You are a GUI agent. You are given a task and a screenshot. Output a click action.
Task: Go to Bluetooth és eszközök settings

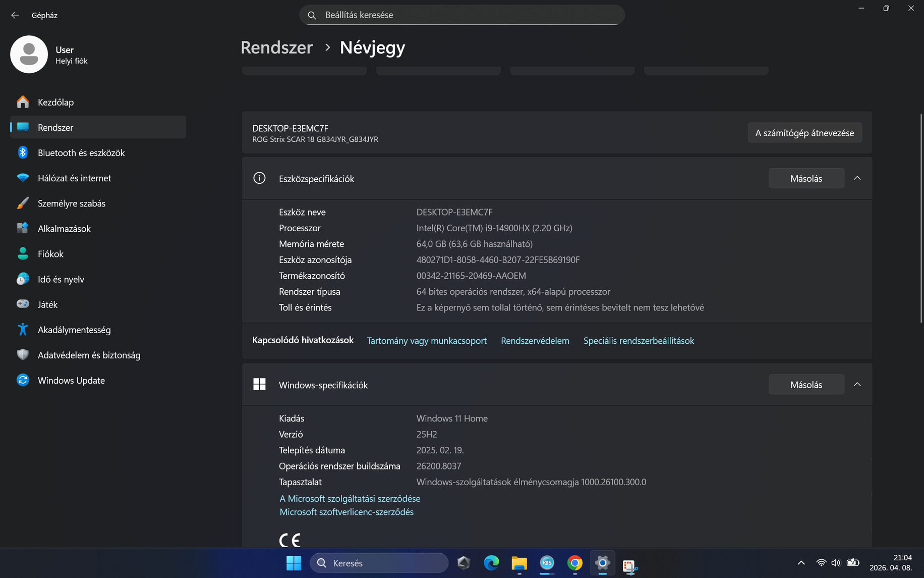tap(98, 152)
